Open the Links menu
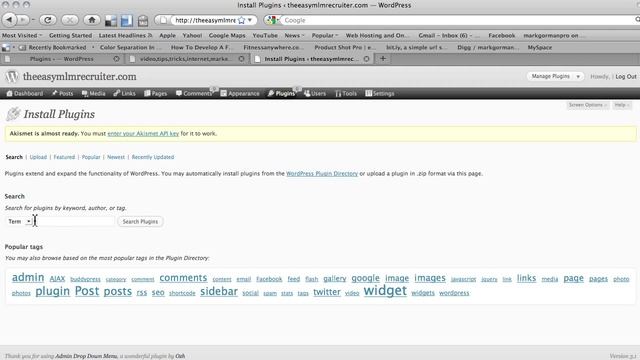This screenshot has width=640, height=360. click(x=124, y=93)
